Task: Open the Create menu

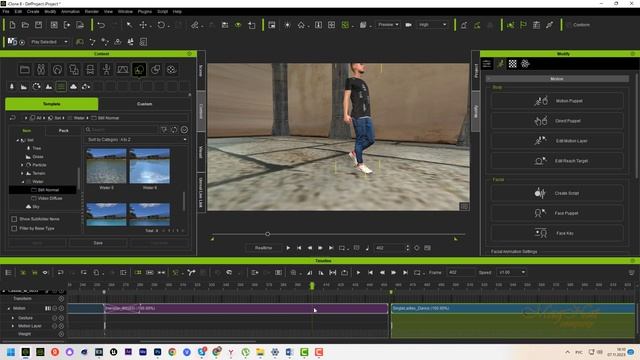Action: click(33, 11)
